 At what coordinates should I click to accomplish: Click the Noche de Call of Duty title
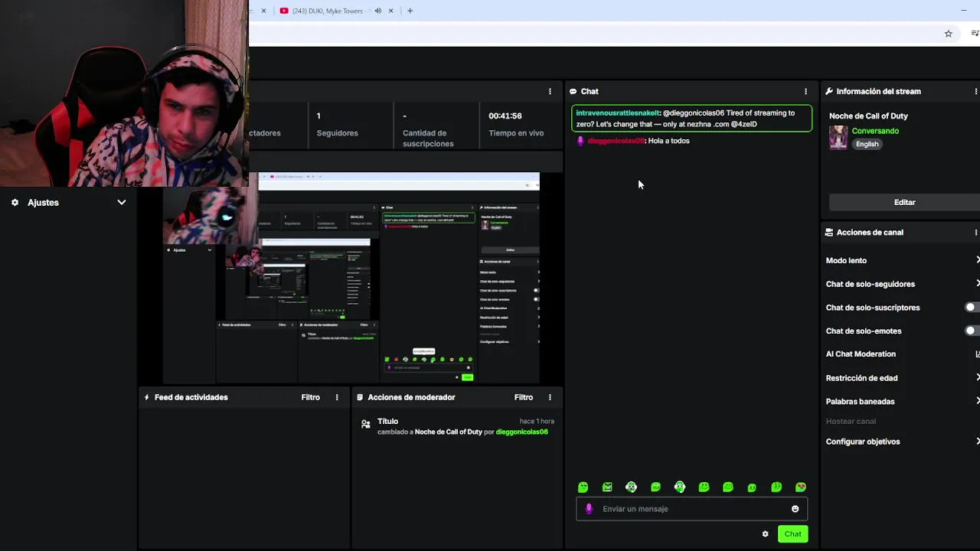[x=868, y=116]
